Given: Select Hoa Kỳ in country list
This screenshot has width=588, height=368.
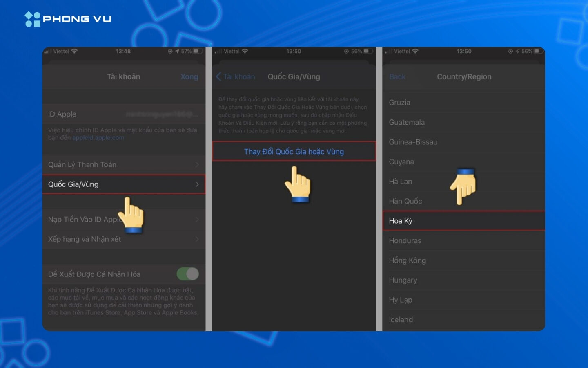Looking at the screenshot, I should pyautogui.click(x=463, y=221).
